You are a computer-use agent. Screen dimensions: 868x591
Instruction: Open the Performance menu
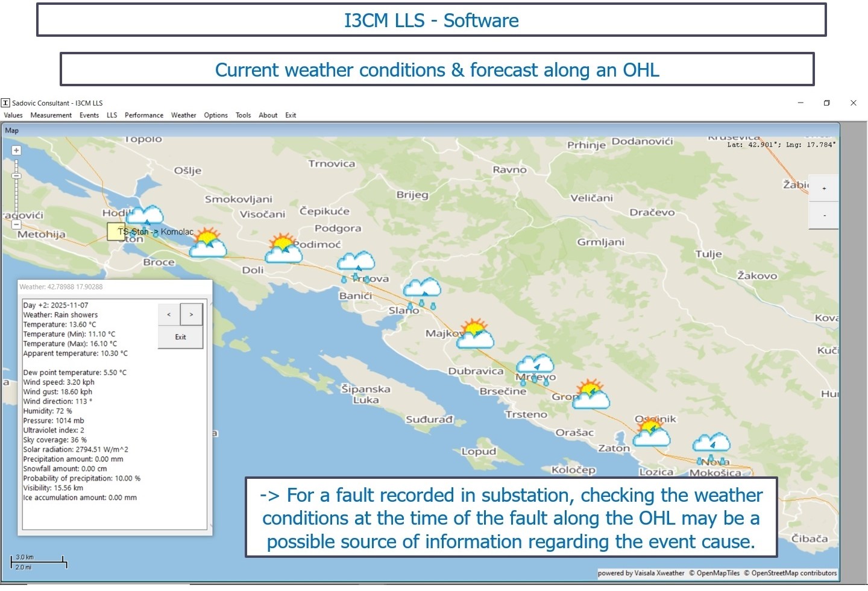pyautogui.click(x=143, y=115)
